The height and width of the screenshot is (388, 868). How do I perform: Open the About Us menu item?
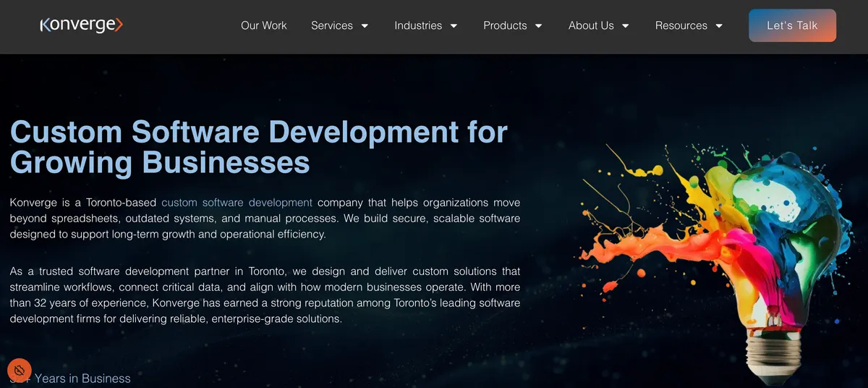(591, 25)
